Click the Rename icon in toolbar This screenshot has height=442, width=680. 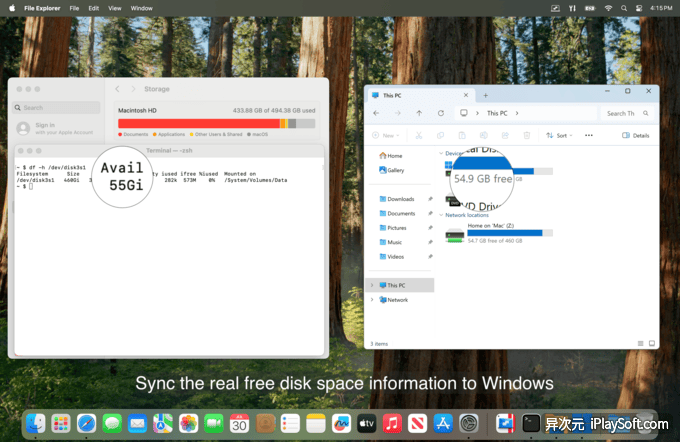pos(484,135)
